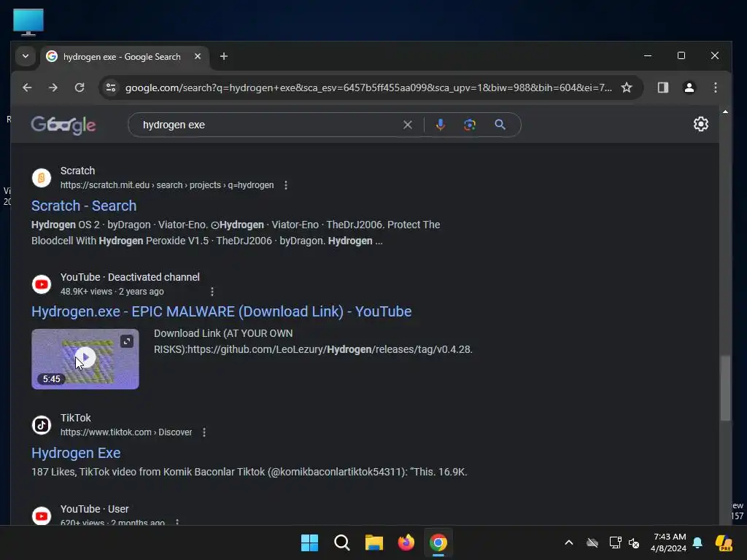Open the clock showing 7:43 AM
Image resolution: width=747 pixels, height=560 pixels.
point(668,542)
